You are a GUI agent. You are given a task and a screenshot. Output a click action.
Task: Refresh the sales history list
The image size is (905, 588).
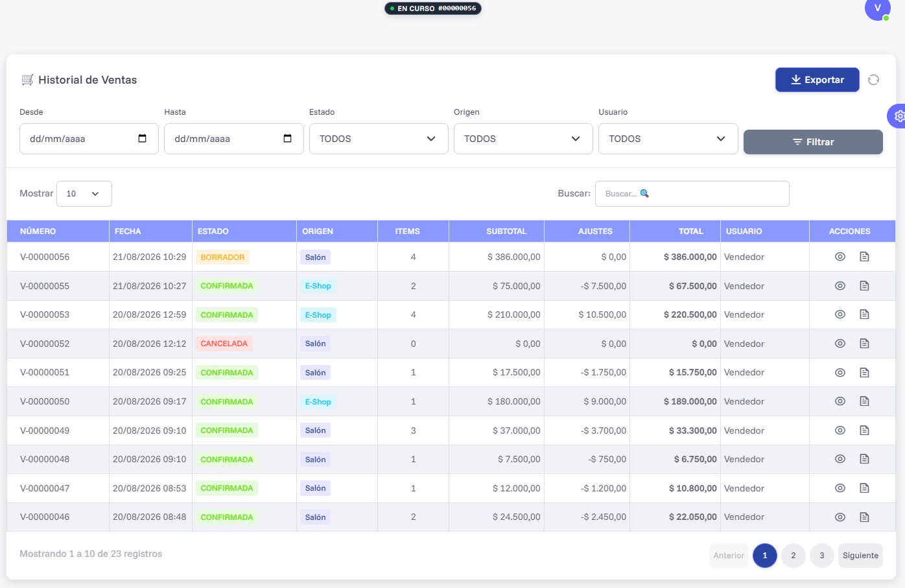pyautogui.click(x=874, y=80)
